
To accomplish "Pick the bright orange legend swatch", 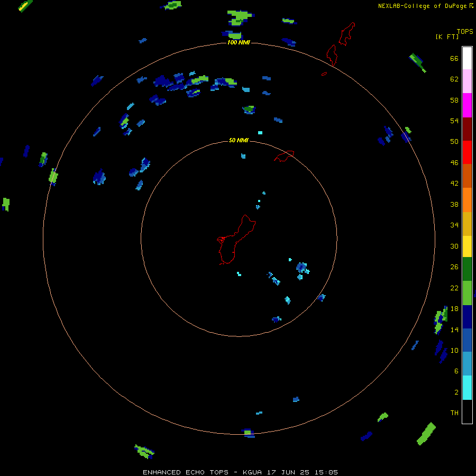I will pos(467,200).
